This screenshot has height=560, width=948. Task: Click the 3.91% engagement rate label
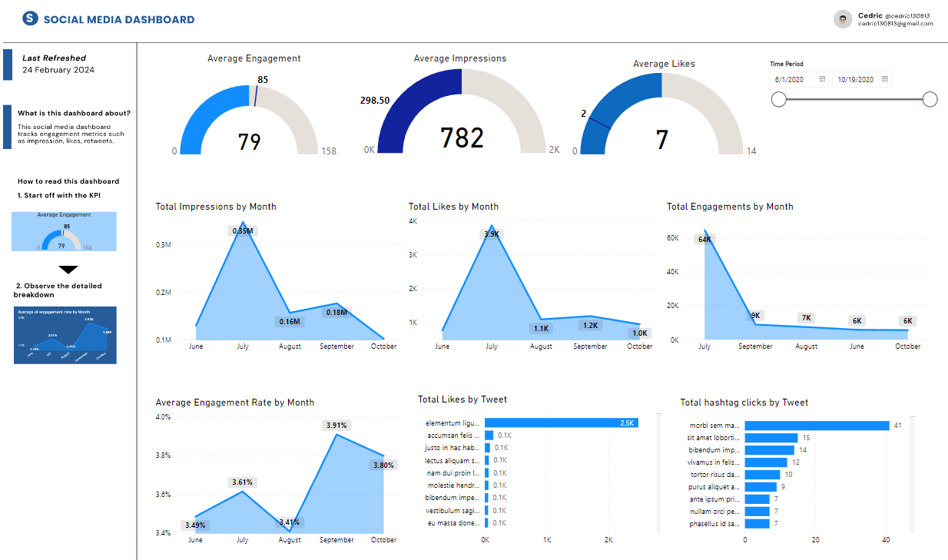tap(336, 425)
